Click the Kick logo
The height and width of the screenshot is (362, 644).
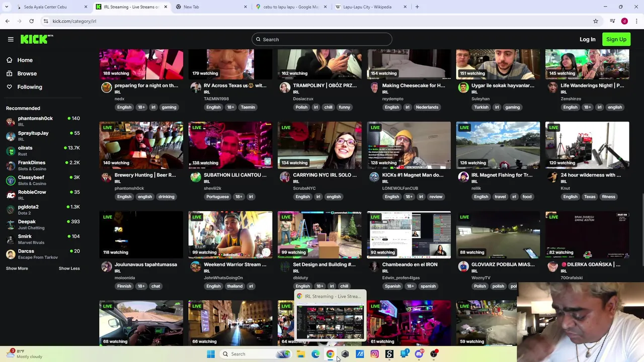[37, 39]
